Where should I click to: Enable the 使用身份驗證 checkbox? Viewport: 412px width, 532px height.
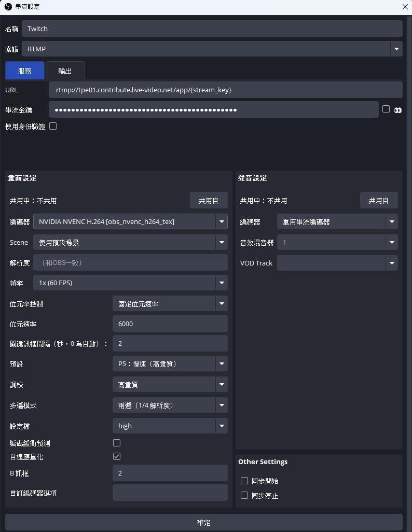tap(53, 126)
